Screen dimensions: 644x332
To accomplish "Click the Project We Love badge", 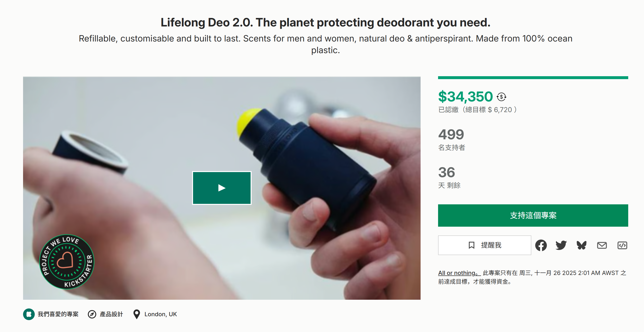I will [x=67, y=262].
